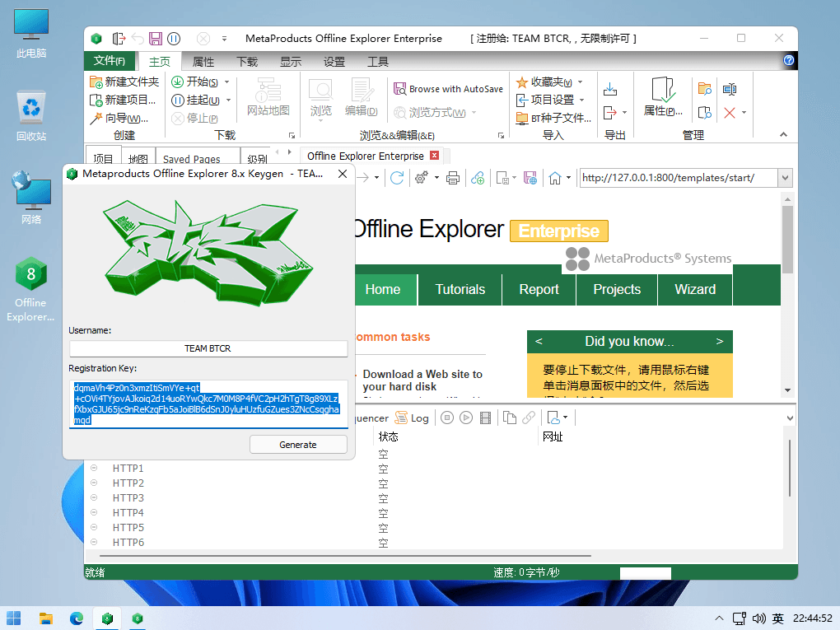The width and height of the screenshot is (840, 630).
Task: Switch to the Display (显示) ribbon tab
Action: pyautogui.click(x=291, y=62)
